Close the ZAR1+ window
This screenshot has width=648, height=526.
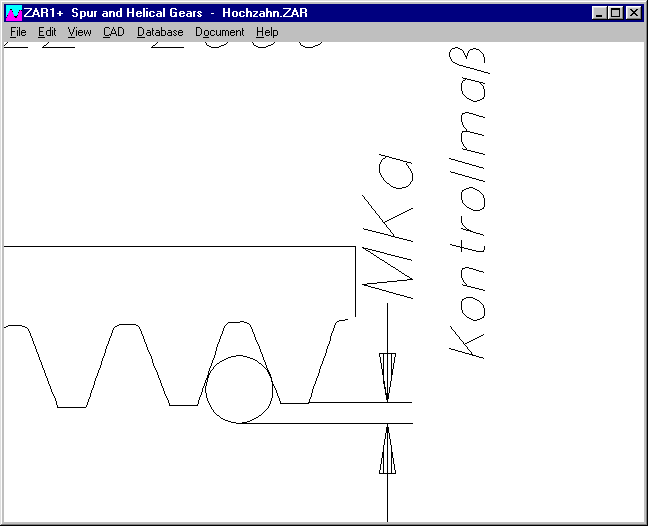point(633,13)
